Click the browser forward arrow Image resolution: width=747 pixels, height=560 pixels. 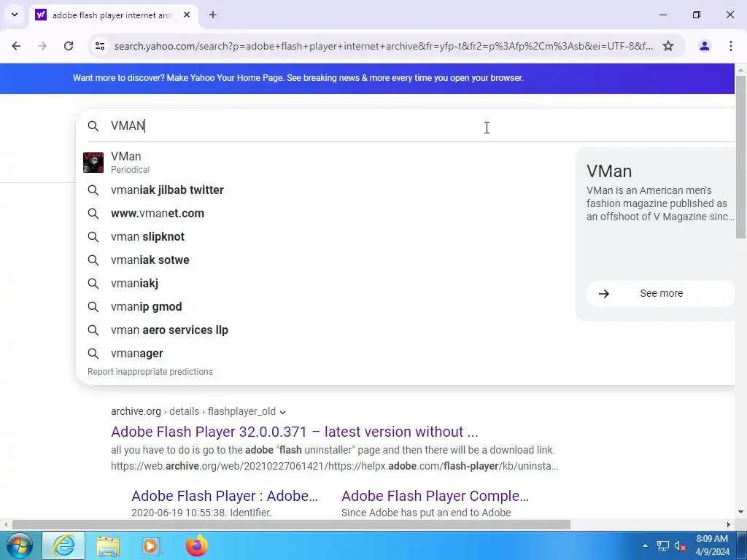tap(42, 46)
